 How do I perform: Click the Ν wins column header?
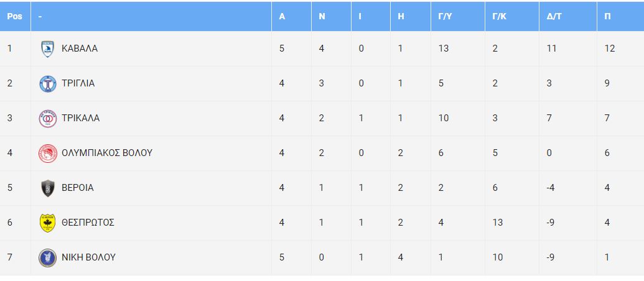[322, 17]
